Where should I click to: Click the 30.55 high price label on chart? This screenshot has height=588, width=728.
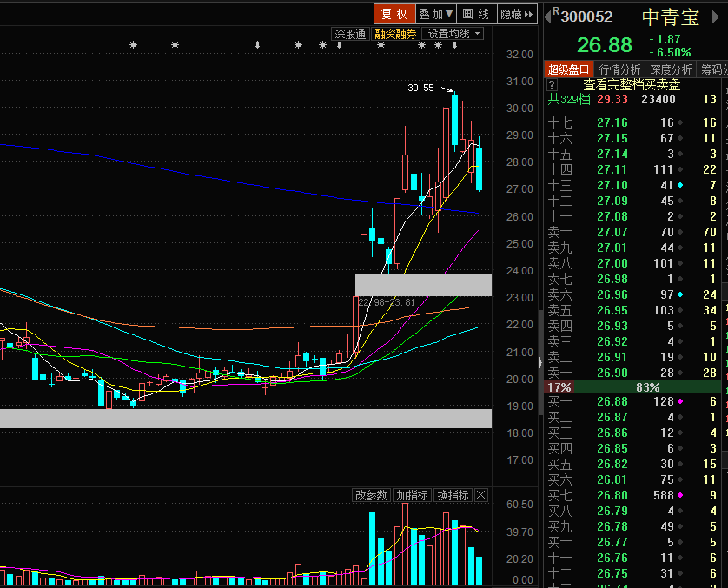(x=420, y=88)
